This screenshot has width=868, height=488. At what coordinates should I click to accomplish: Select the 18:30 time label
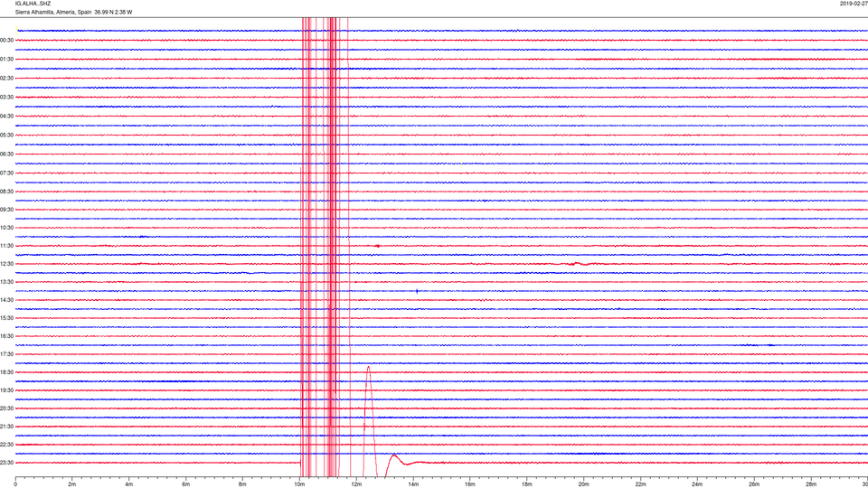coord(6,372)
